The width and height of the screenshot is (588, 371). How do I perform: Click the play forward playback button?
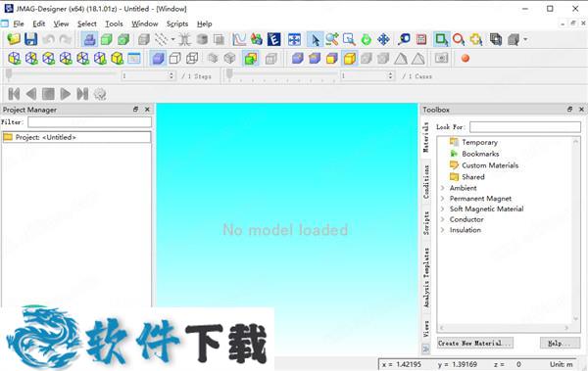pos(66,94)
